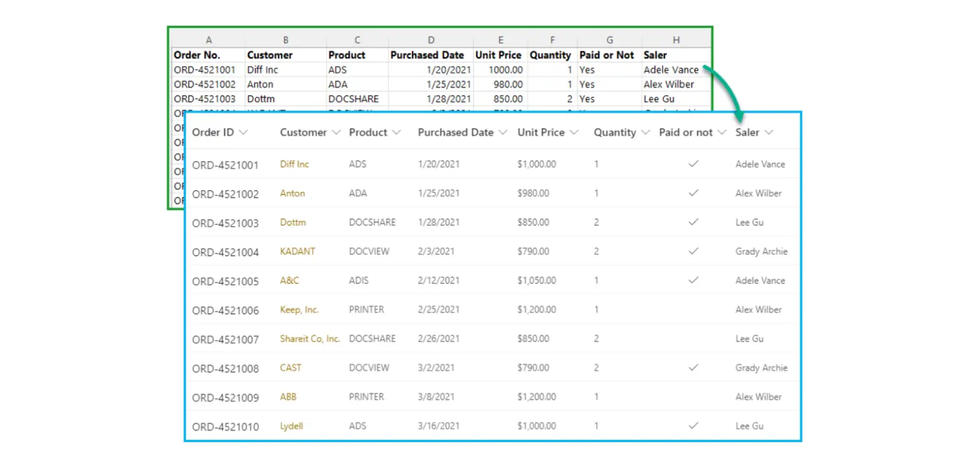This screenshot has height=476, width=980.
Task: Click the paid checkmark for ORD-4521003
Action: coord(693,222)
